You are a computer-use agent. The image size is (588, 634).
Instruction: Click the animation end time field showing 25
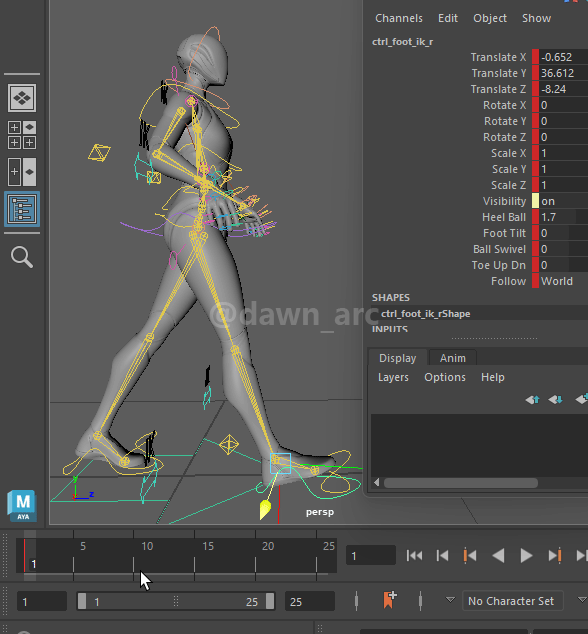pos(310,601)
